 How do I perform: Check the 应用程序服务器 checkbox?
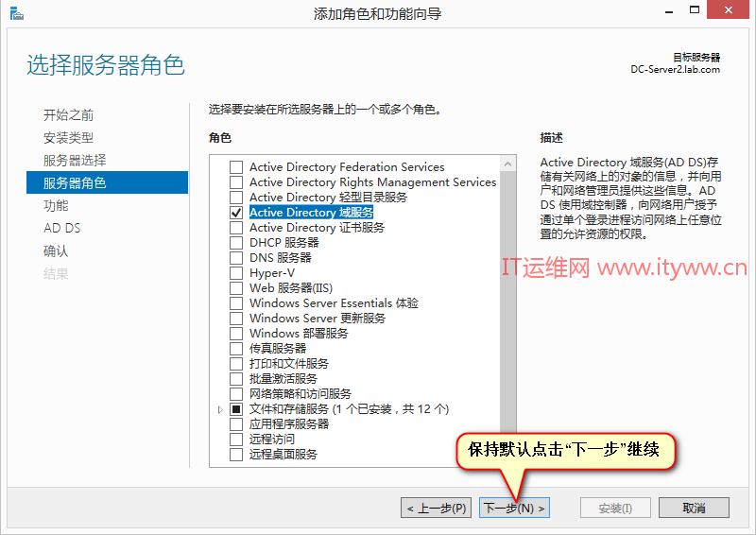tap(236, 424)
